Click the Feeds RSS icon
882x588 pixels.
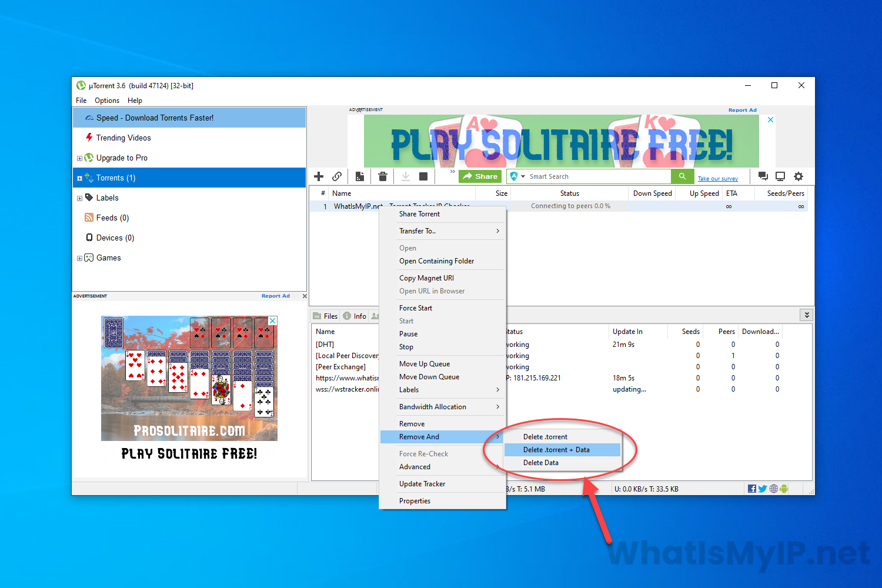tap(89, 218)
